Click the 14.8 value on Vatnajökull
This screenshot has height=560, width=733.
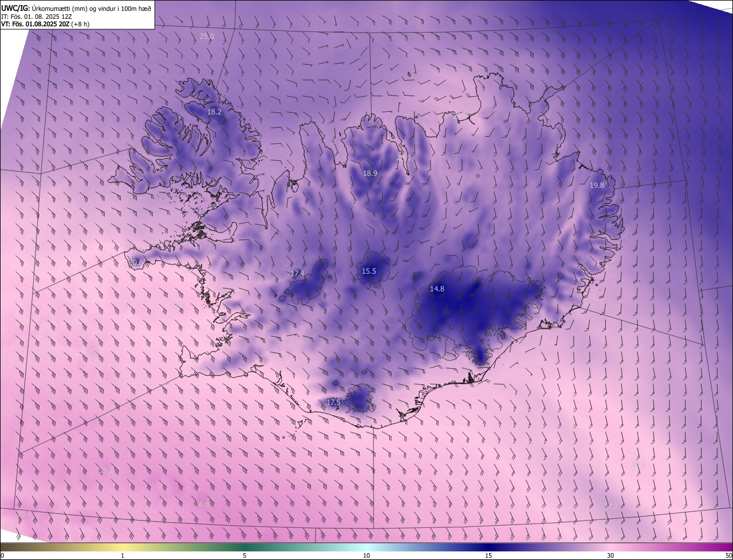(x=437, y=289)
